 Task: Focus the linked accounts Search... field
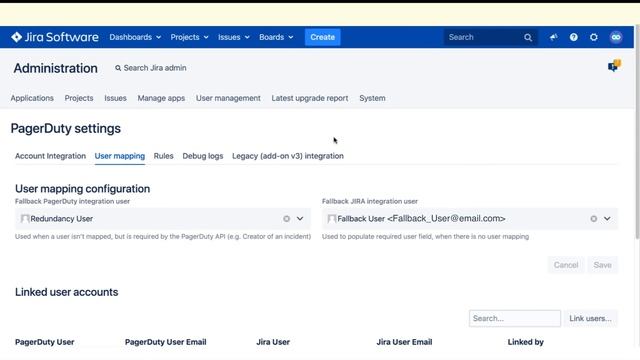515,318
